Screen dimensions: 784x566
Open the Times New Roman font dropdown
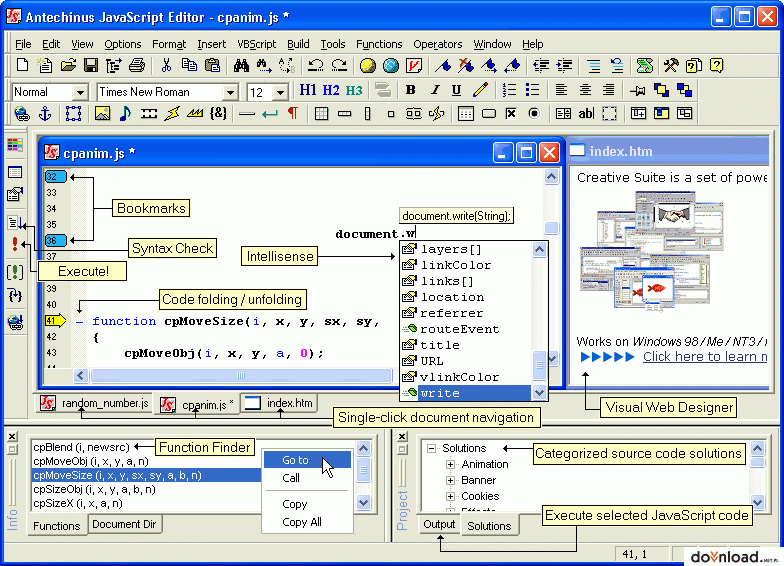tap(230, 92)
